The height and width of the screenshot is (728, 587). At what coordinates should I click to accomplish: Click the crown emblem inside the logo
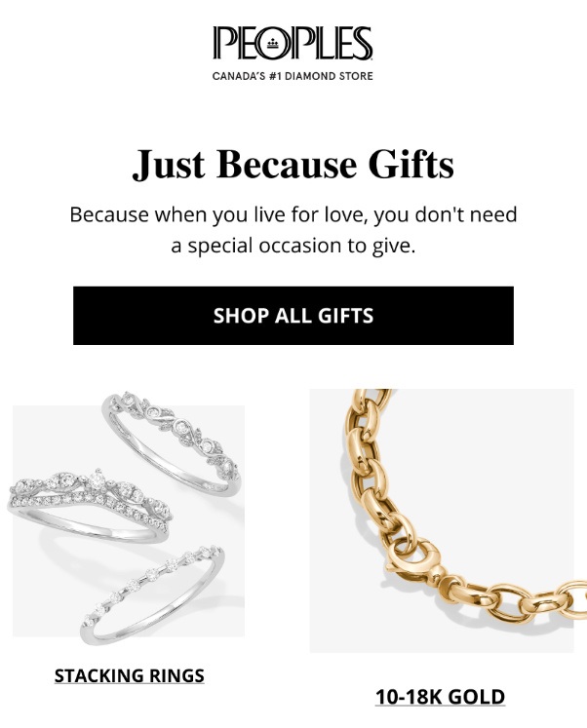273,43
